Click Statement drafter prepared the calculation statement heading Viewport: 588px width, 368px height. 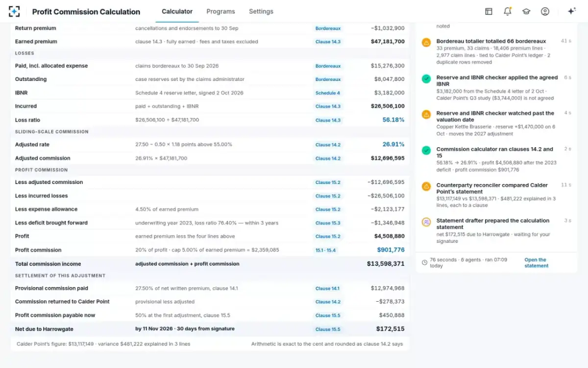pyautogui.click(x=493, y=224)
